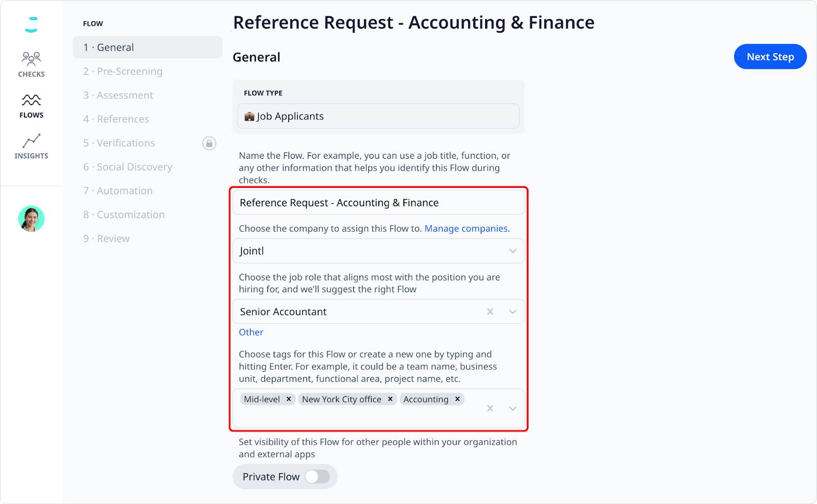Click the app logo at top left
Image resolution: width=817 pixels, height=504 pixels.
pyautogui.click(x=31, y=25)
